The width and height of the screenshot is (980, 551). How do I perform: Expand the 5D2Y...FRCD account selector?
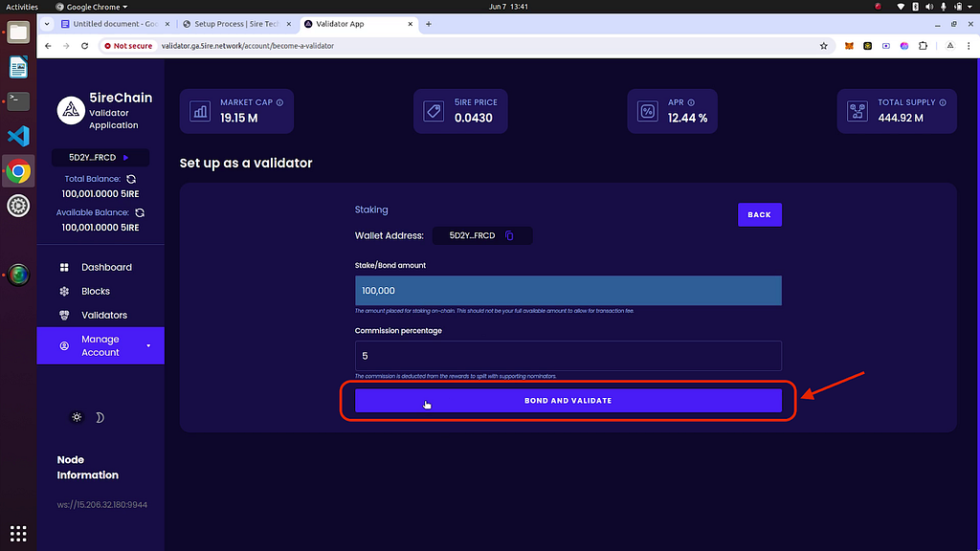100,158
